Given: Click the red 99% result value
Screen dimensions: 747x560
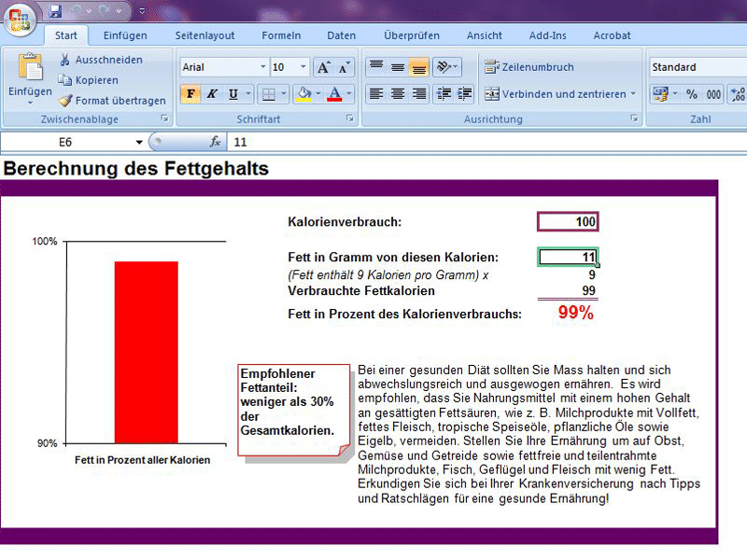Looking at the screenshot, I should 575,313.
